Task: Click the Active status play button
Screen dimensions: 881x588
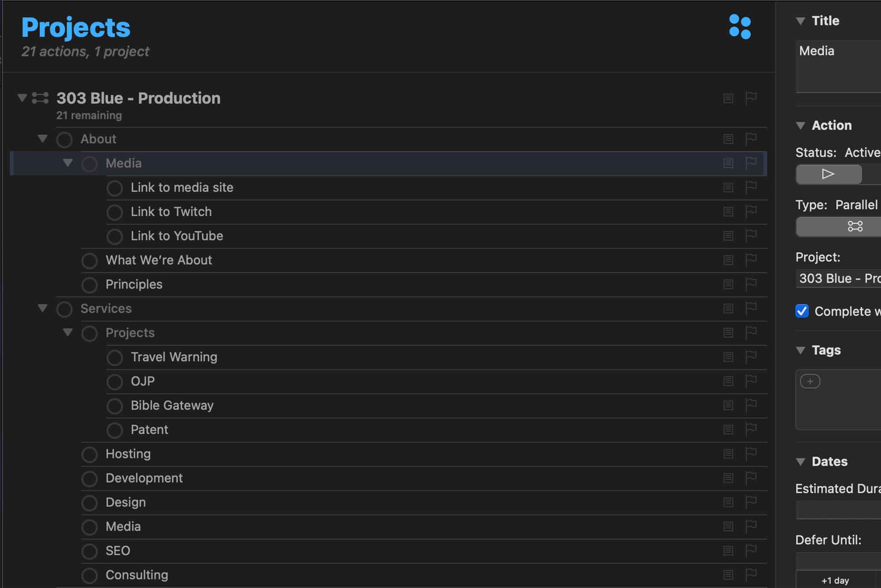Action: (x=828, y=174)
